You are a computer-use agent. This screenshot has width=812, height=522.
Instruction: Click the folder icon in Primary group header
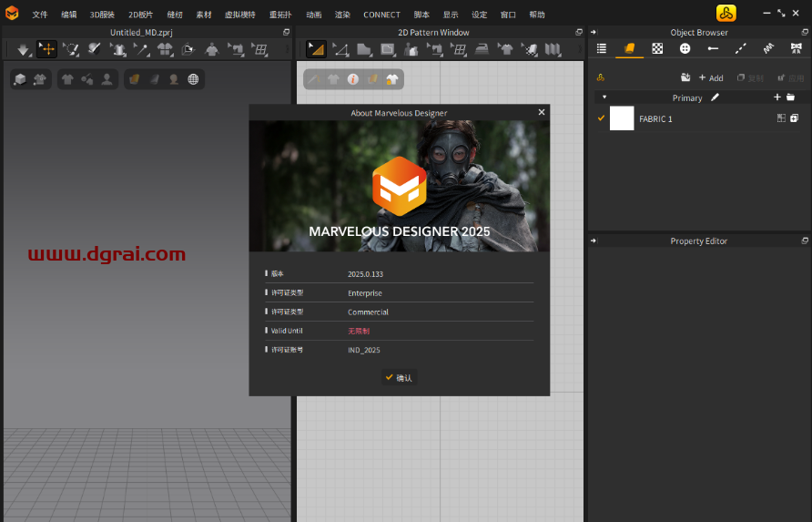[x=791, y=97]
